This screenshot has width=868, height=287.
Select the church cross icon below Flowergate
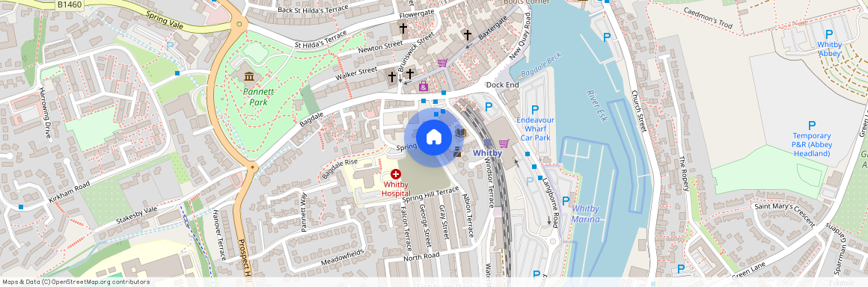[403, 28]
